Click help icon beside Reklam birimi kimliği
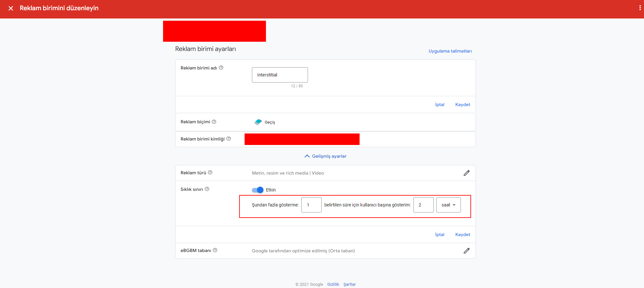644x288 pixels. tap(229, 139)
